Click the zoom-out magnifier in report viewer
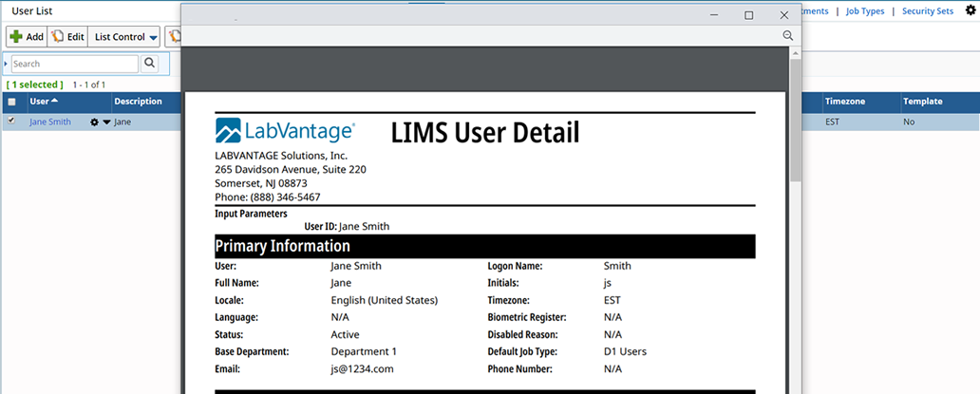Image resolution: width=980 pixels, height=394 pixels. click(787, 36)
